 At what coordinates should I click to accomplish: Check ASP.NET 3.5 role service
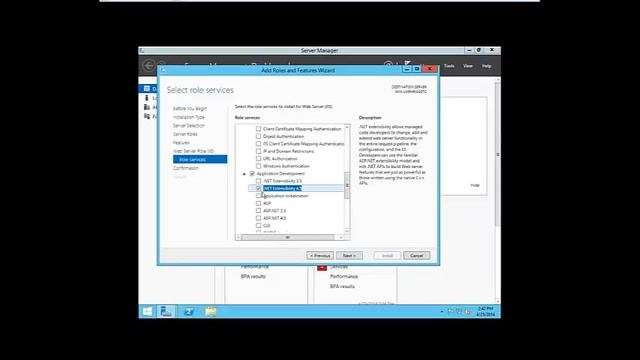pos(258,211)
